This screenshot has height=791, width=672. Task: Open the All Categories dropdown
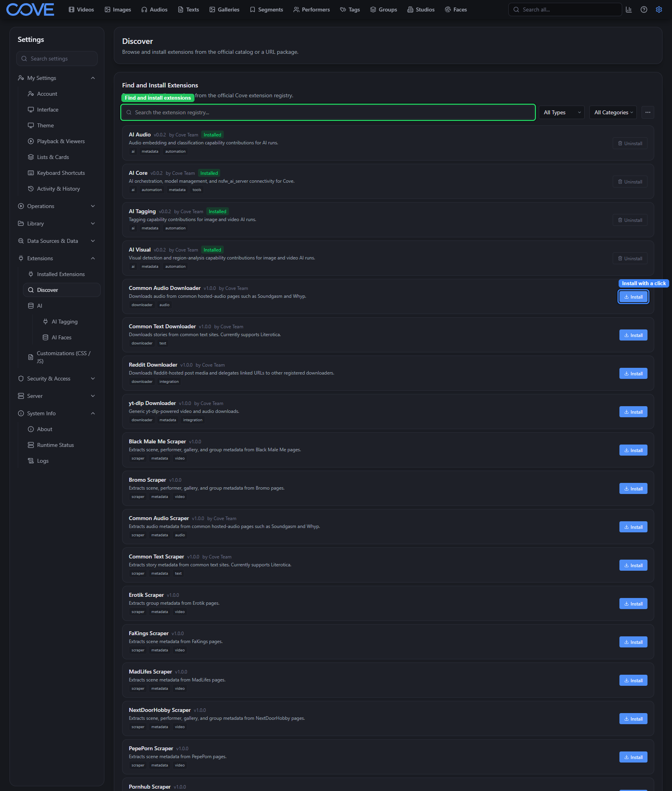[613, 112]
